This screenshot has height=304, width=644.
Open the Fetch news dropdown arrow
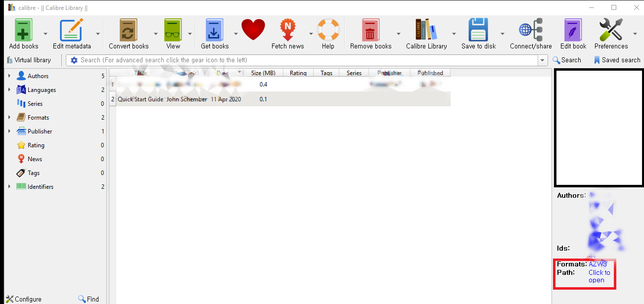click(x=311, y=34)
